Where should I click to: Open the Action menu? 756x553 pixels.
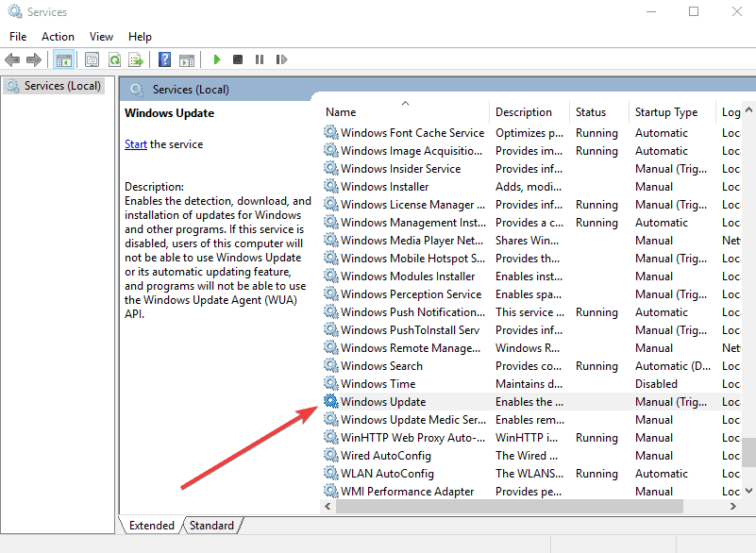[58, 37]
